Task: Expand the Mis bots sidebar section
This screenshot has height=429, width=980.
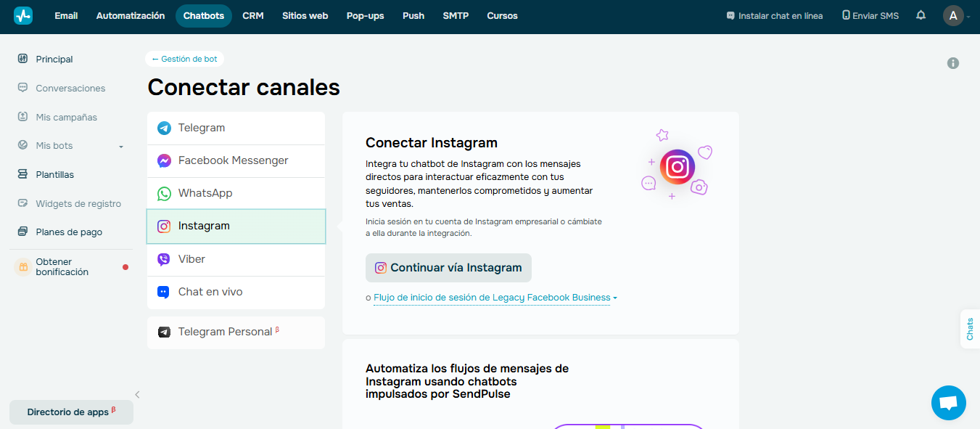Action: point(120,145)
